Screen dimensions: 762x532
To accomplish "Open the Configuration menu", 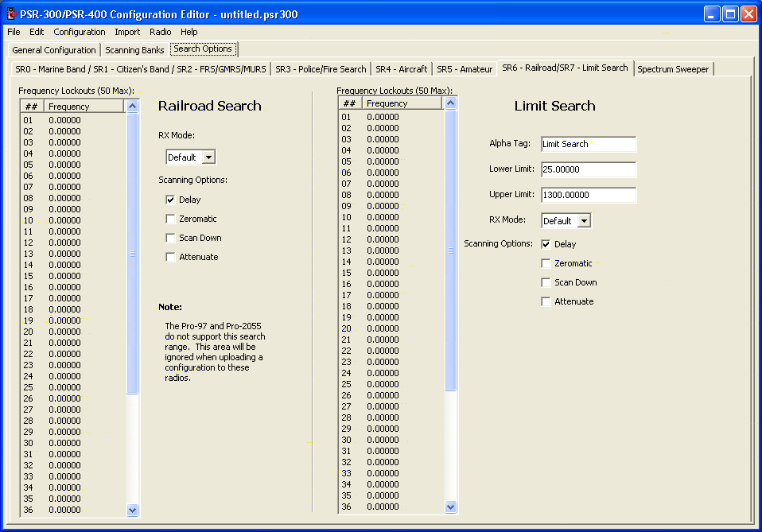I will pos(79,32).
